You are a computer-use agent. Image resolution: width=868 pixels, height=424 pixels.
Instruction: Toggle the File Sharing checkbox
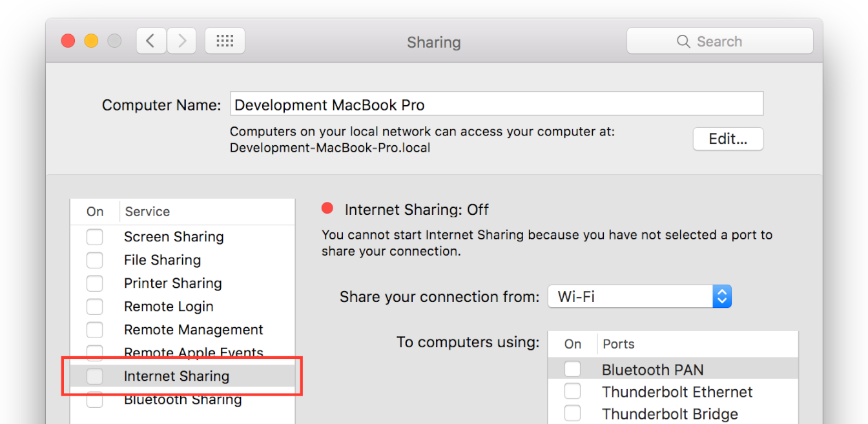[95, 260]
